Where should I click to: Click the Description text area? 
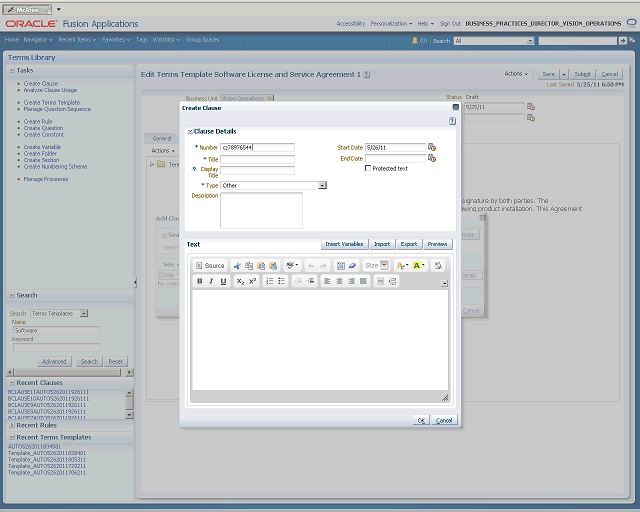[261, 210]
